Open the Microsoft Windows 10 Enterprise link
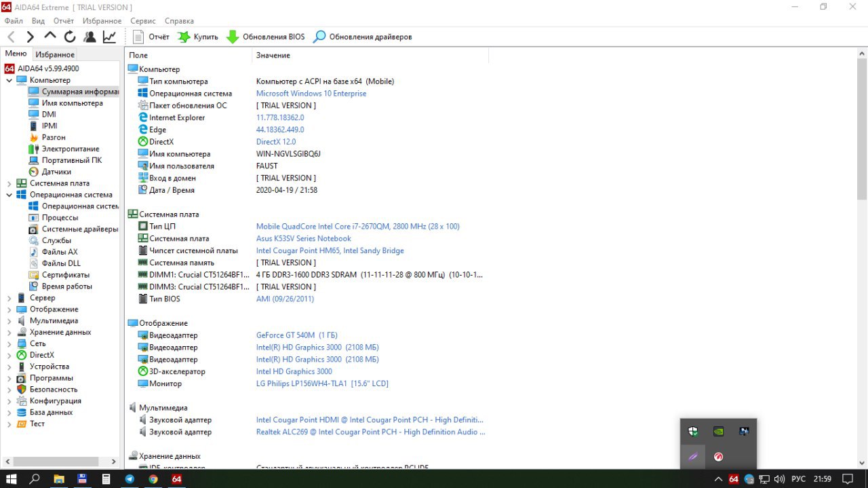The width and height of the screenshot is (868, 488). tap(311, 94)
